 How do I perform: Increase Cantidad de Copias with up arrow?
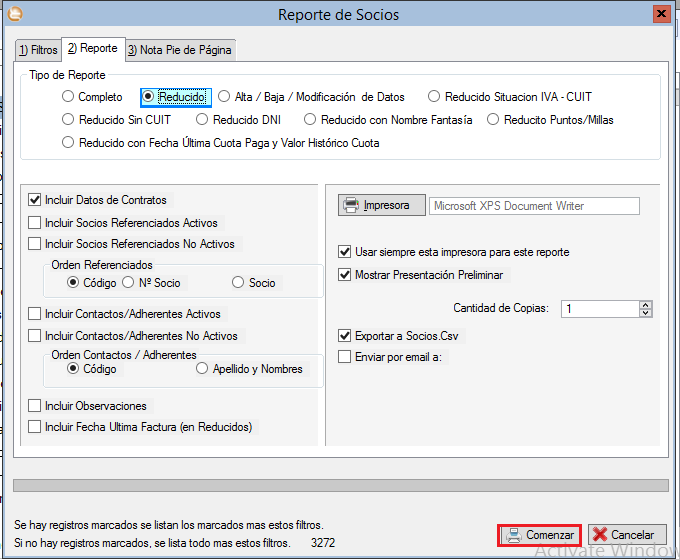click(x=645, y=305)
